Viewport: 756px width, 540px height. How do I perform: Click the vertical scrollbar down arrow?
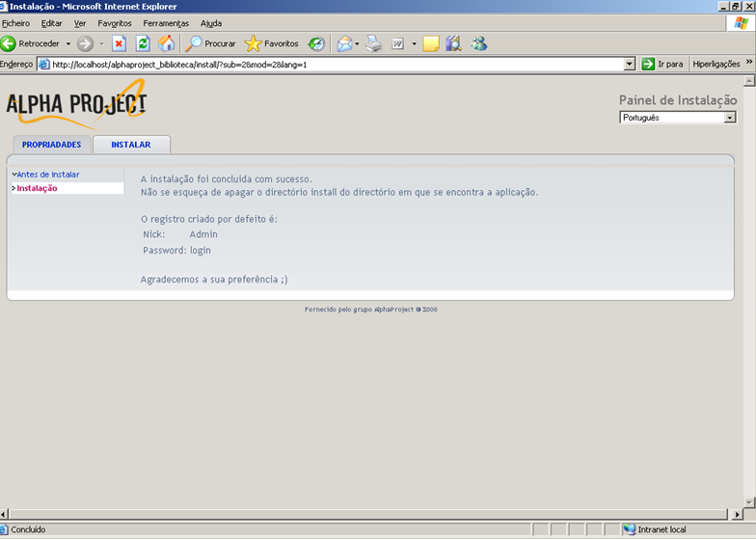pyautogui.click(x=748, y=502)
